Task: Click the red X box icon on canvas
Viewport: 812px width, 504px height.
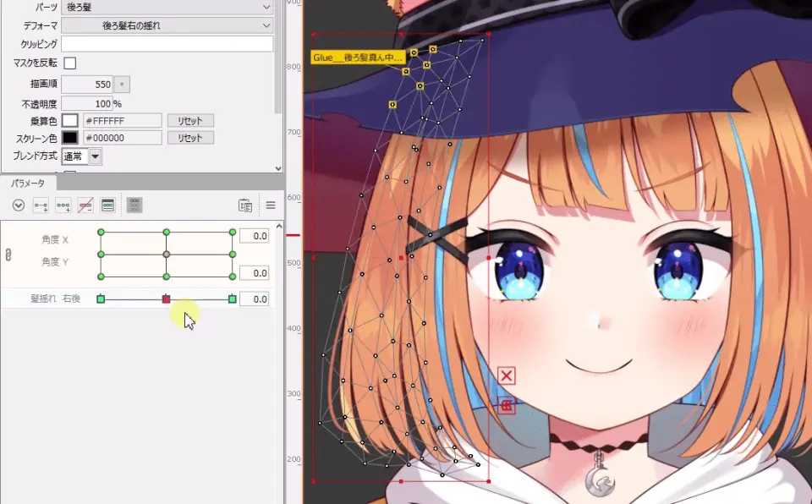Action: coord(507,375)
